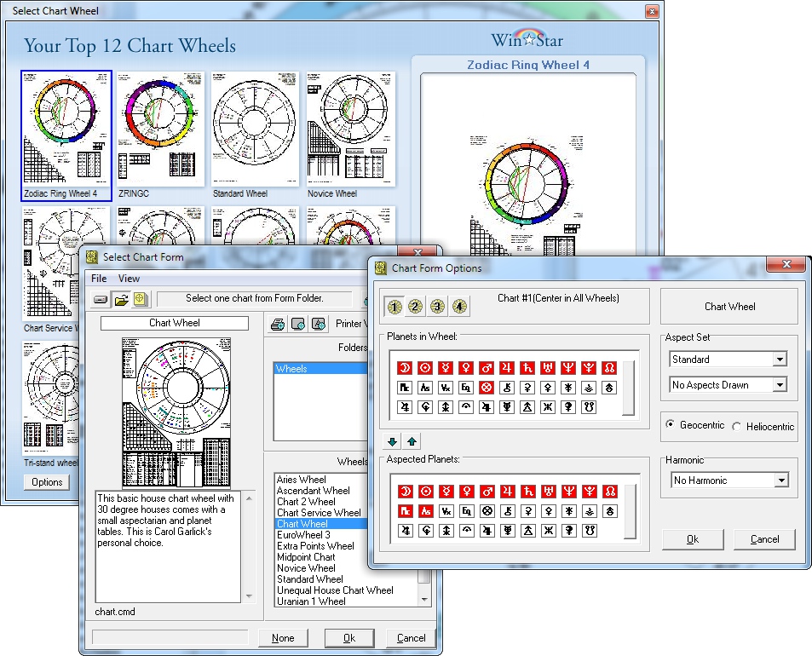Click the drive icon in Select Chart Form
This screenshot has height=656, width=812.
point(101,300)
